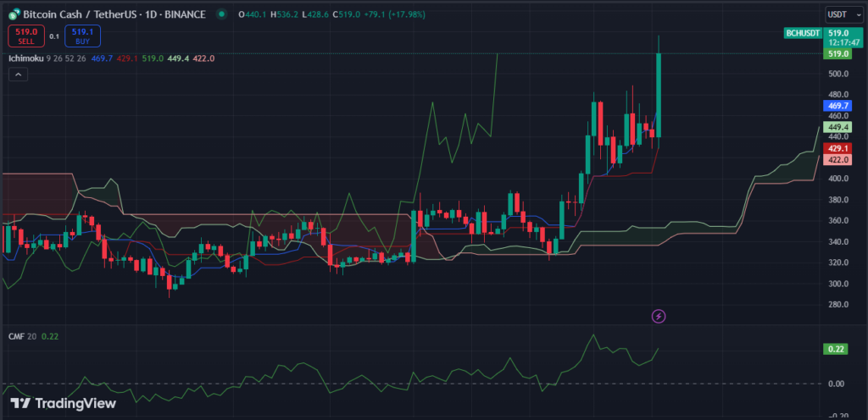This screenshot has width=868, height=420.
Task: Click the 400.0 price scale tick
Action: (838, 179)
